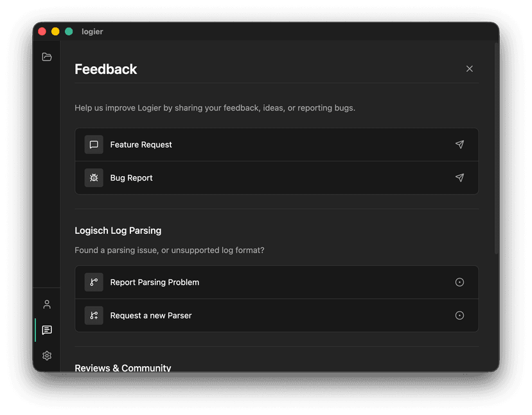Click the Reviews & Community heading

click(123, 368)
